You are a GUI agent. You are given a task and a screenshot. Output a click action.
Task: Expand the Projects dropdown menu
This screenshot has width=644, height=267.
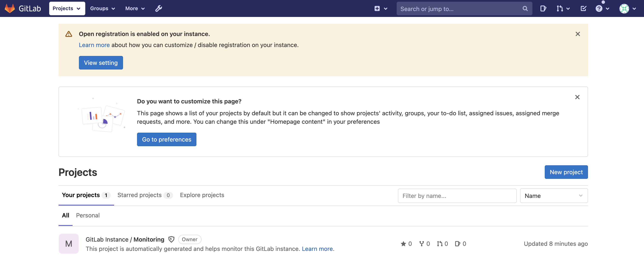pos(67,8)
